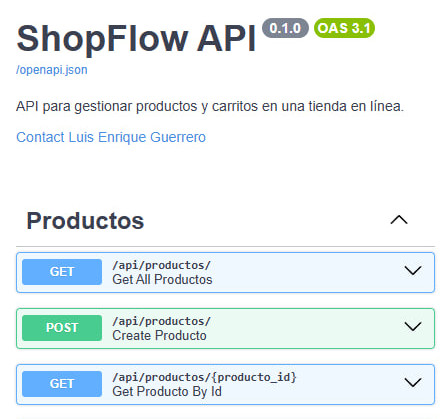This screenshot has height=419, width=444.
Task: Click the GET badge for Get All Productos
Action: click(62, 272)
